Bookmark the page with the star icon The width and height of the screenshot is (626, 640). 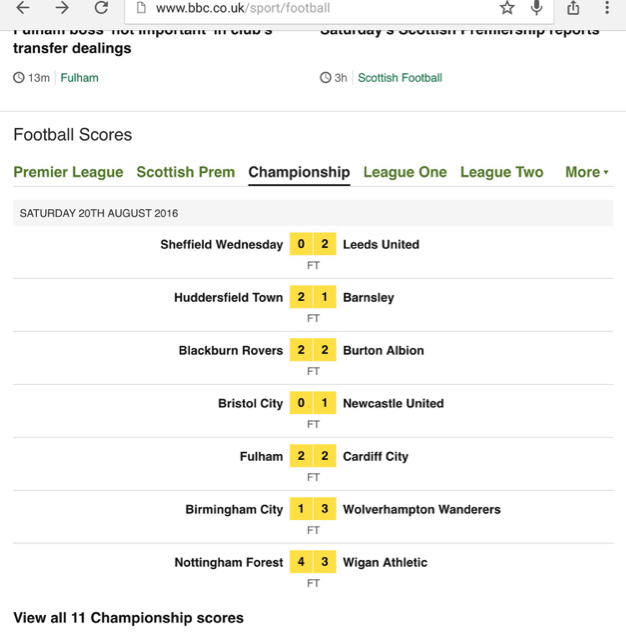[x=507, y=7]
